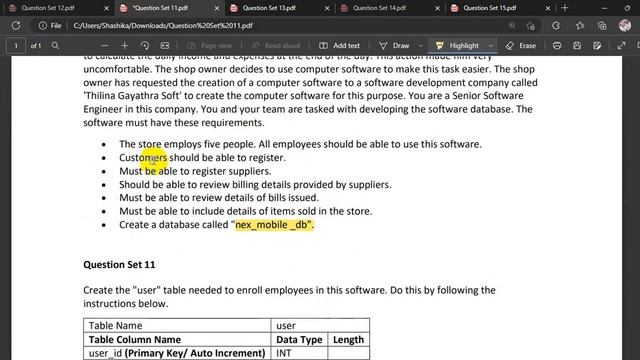The height and width of the screenshot is (360, 640).
Task: Toggle fit to width icon
Action: pos(164,46)
